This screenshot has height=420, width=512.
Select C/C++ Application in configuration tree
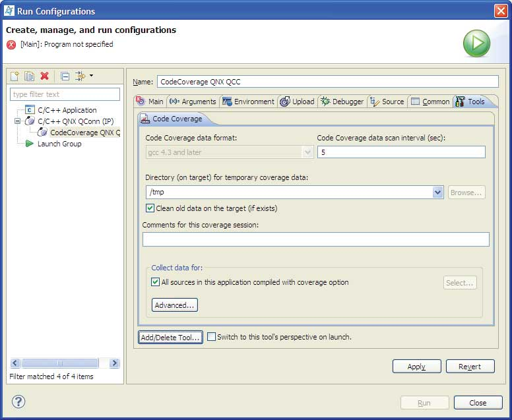click(67, 110)
